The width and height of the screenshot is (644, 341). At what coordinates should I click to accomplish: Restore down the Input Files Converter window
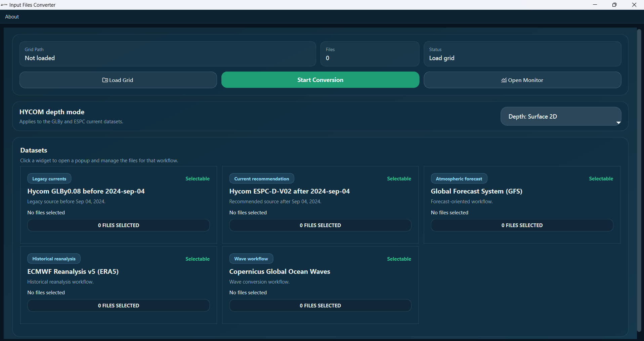(614, 5)
